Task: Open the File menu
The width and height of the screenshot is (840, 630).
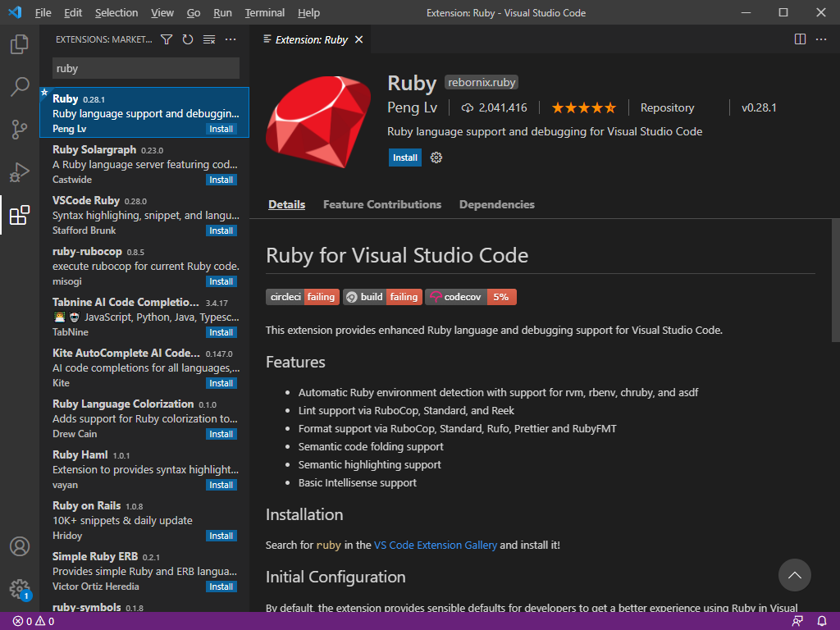Action: pos(43,12)
